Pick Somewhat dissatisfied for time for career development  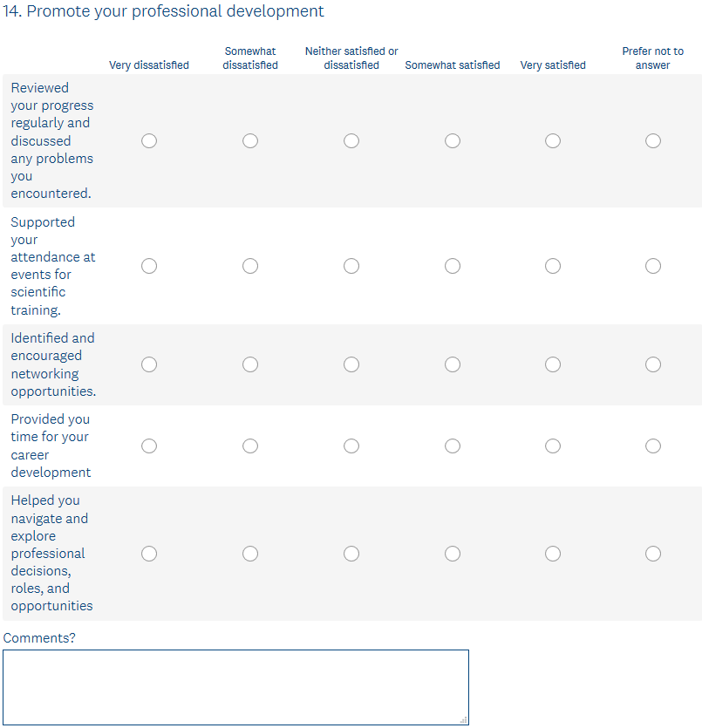(x=250, y=446)
